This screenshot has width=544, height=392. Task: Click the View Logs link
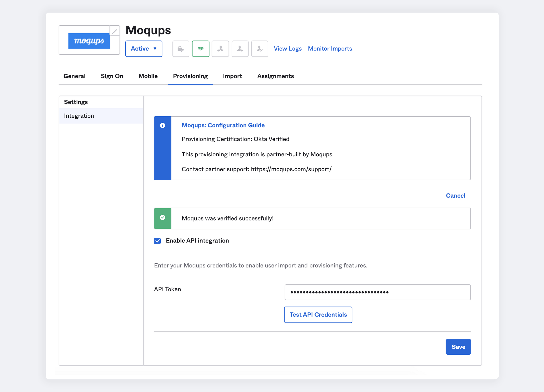(288, 49)
